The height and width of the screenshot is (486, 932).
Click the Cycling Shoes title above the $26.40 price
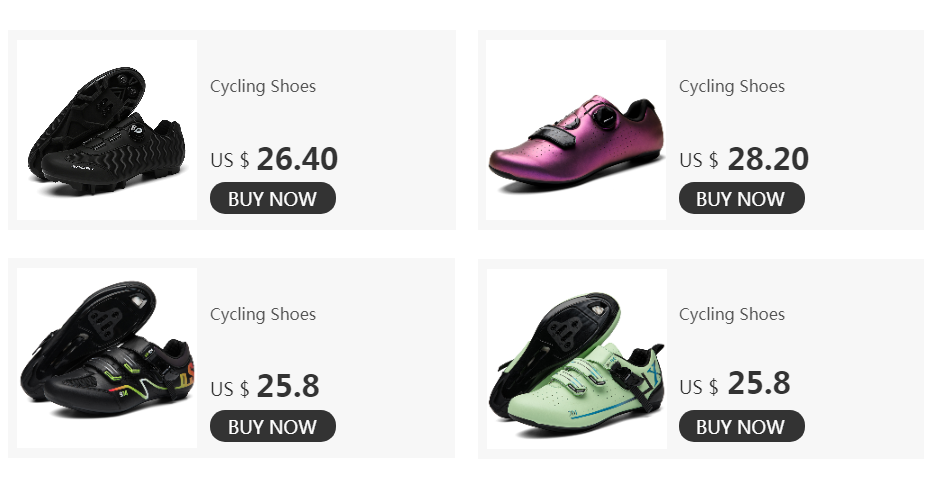pyautogui.click(x=263, y=87)
